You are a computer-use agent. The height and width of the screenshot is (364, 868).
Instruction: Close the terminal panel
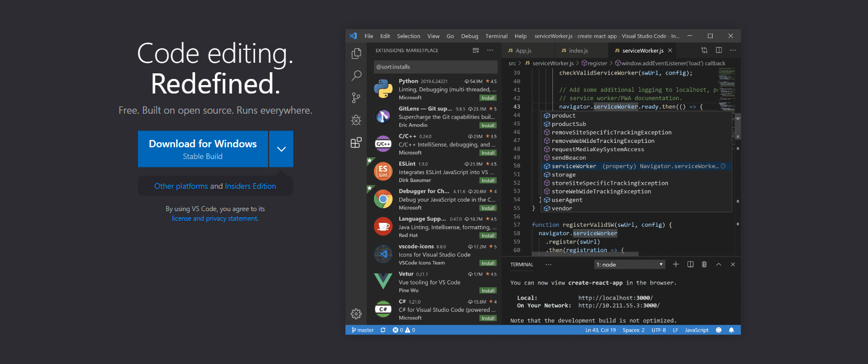coord(732,264)
